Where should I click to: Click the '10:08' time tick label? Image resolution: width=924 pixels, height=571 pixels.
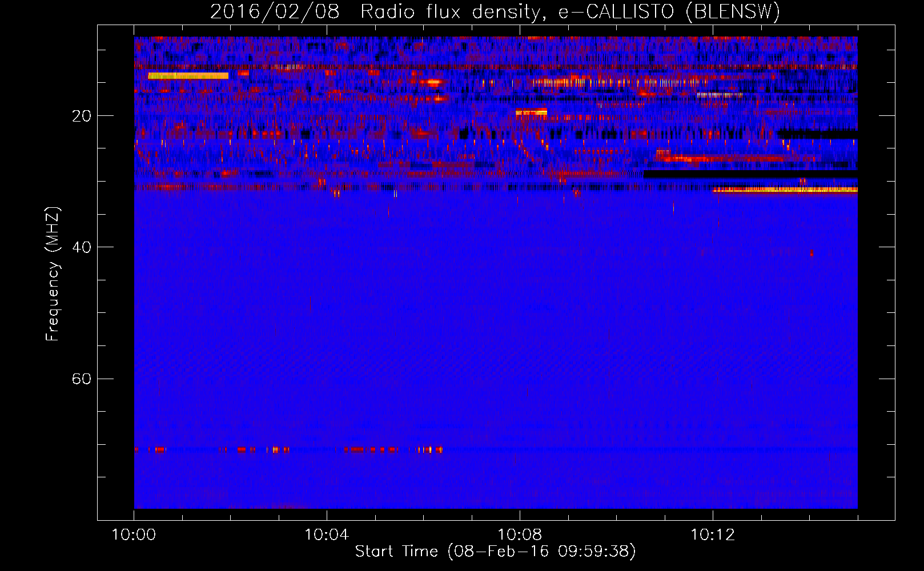(520, 535)
